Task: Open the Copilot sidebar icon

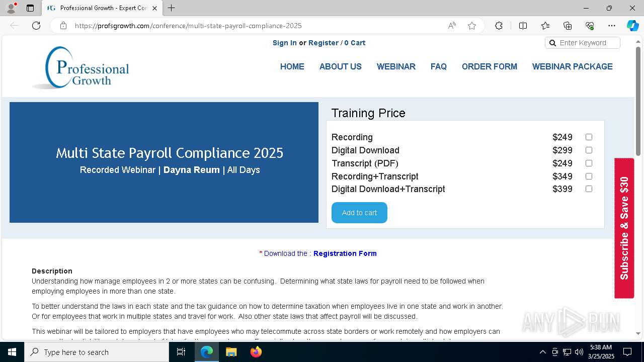Action: tap(632, 26)
